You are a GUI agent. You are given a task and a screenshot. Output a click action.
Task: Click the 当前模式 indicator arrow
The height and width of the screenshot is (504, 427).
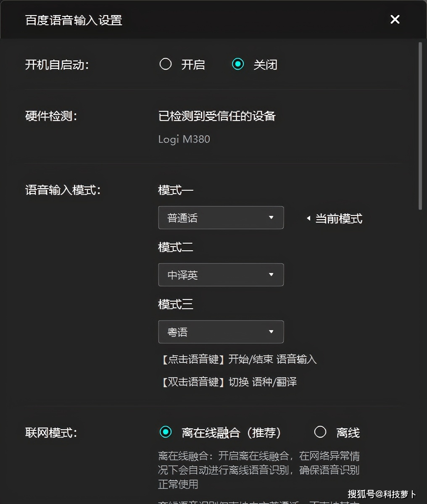pyautogui.click(x=308, y=218)
